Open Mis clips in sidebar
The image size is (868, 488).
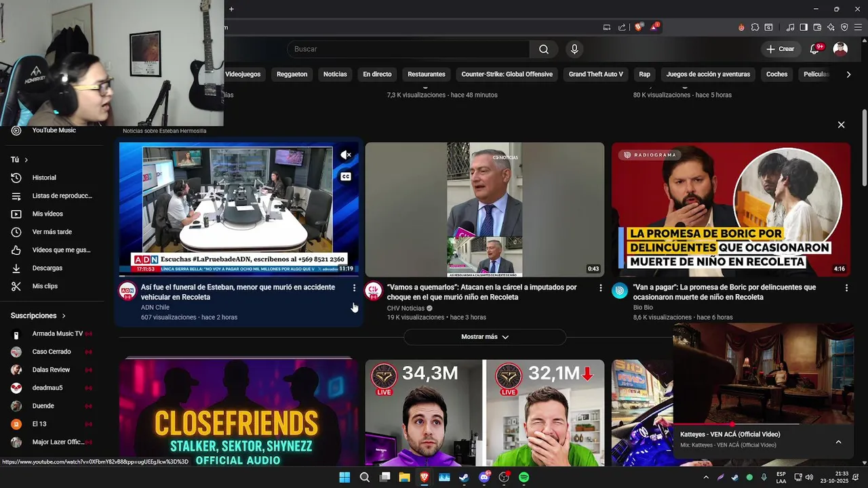(53, 286)
